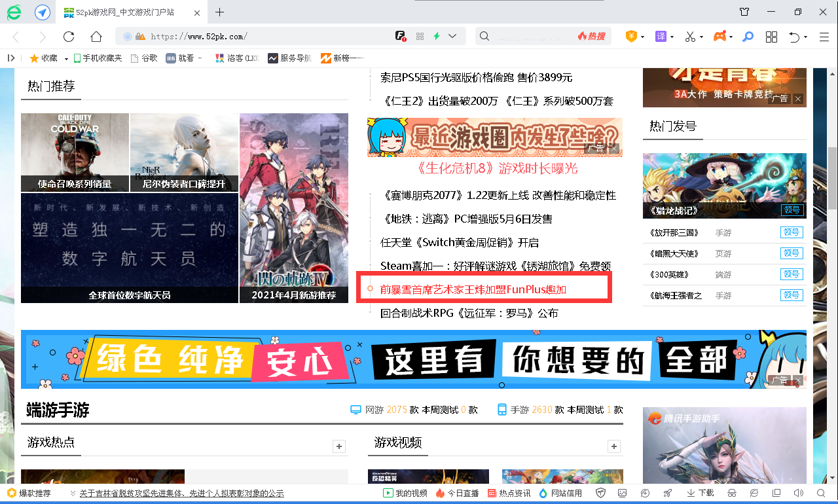This screenshot has width=838, height=504.
Task: Click 领号 button for 《放开那三国》
Action: [x=792, y=232]
